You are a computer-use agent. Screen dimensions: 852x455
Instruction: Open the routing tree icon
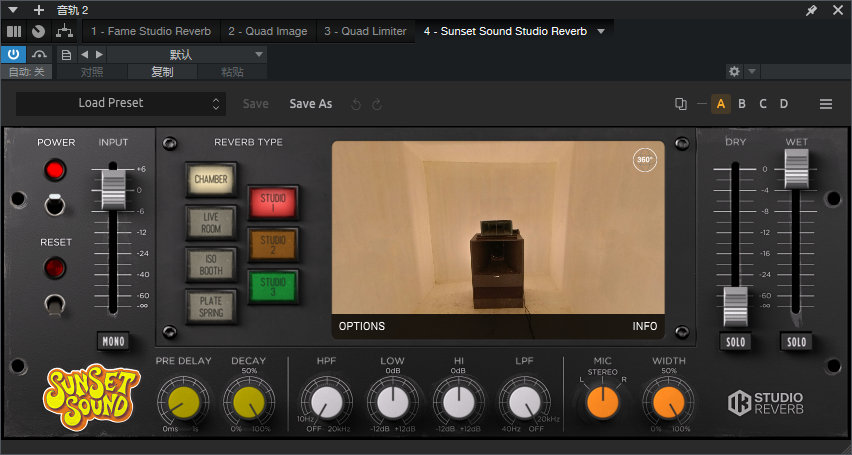pos(64,32)
